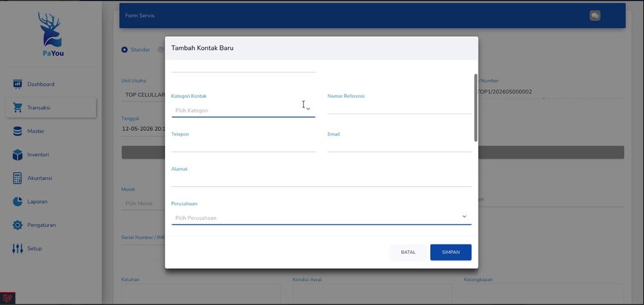Click the Master database icon
Image resolution: width=644 pixels, height=305 pixels.
pyautogui.click(x=17, y=131)
